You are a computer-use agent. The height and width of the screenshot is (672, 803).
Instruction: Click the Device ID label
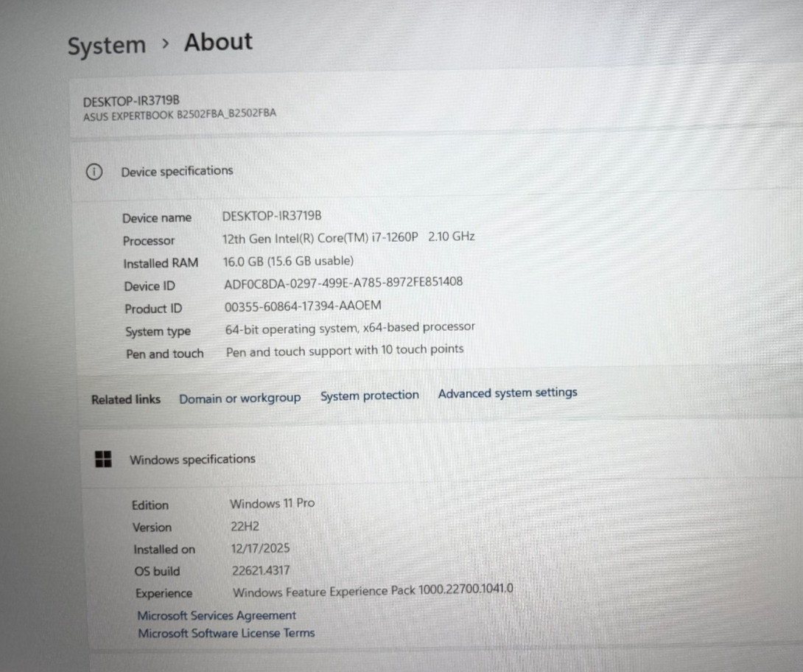149,287
